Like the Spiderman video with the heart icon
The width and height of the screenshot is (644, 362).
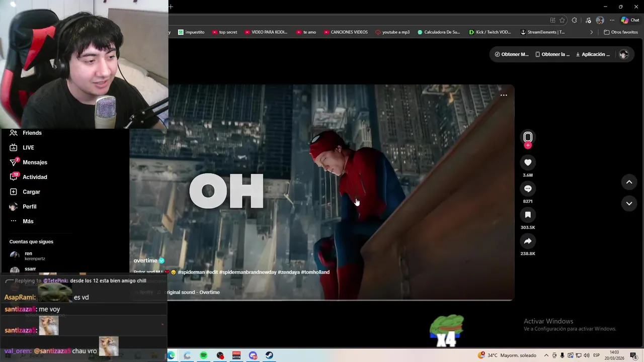click(528, 162)
